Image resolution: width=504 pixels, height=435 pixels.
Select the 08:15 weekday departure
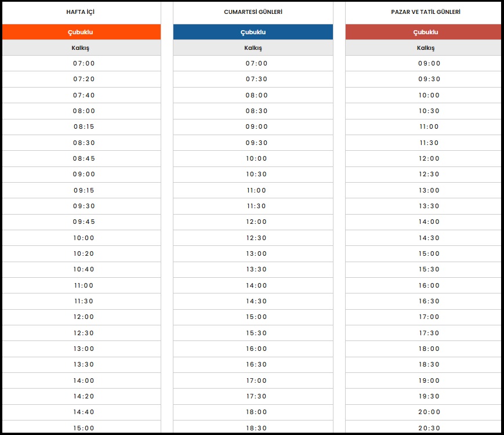(84, 127)
